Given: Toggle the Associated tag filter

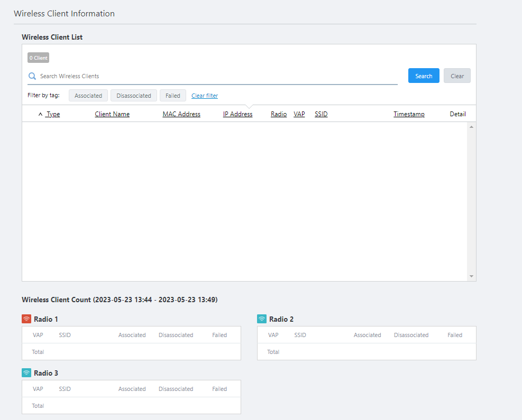Looking at the screenshot, I should coord(88,96).
